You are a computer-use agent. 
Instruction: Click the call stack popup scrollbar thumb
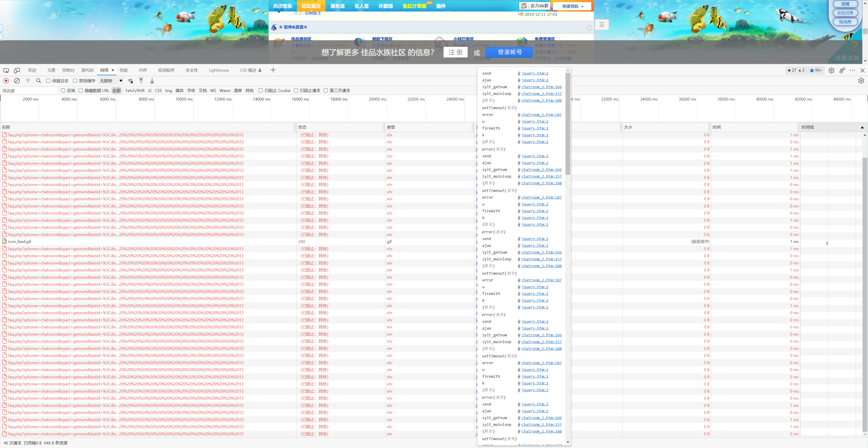coord(568,124)
